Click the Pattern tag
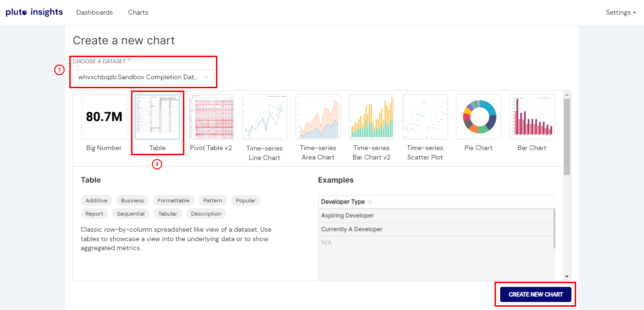This screenshot has width=644, height=310. point(213,201)
